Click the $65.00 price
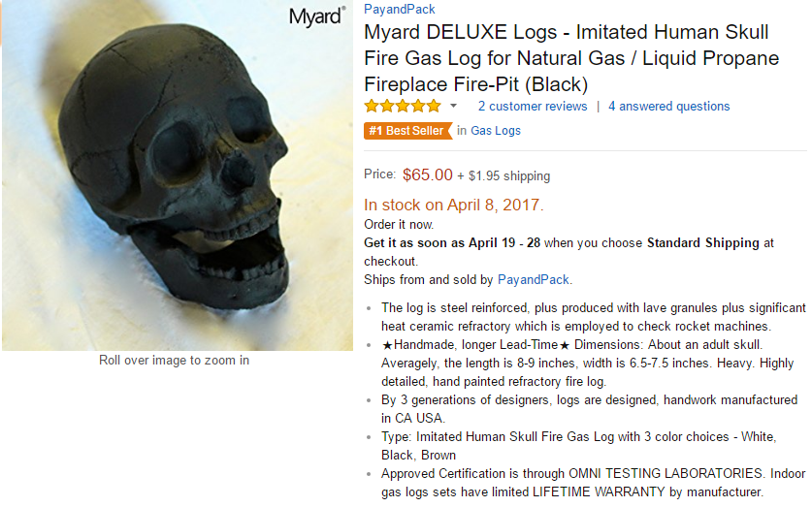The image size is (812, 507). (428, 175)
